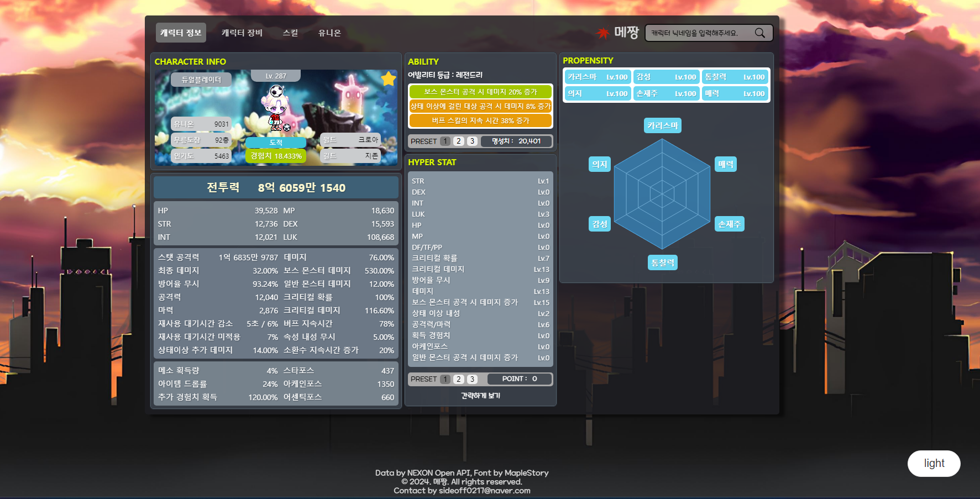The width and height of the screenshot is (980, 499).
Task: Click the search magnifier icon
Action: 760,33
